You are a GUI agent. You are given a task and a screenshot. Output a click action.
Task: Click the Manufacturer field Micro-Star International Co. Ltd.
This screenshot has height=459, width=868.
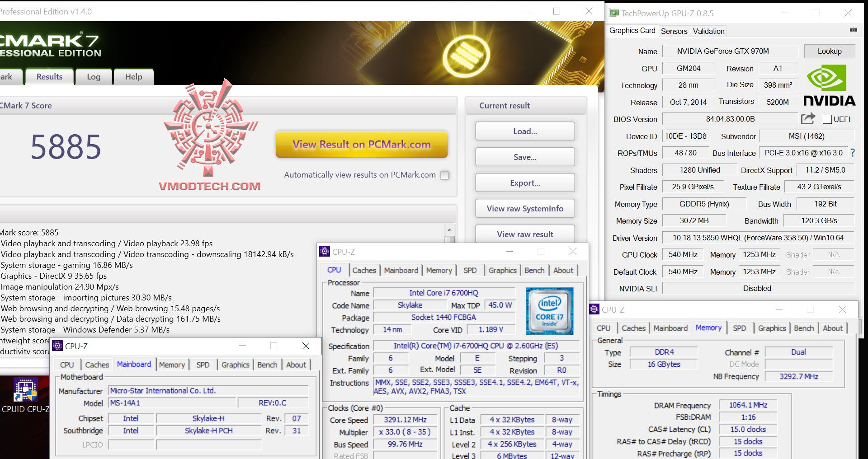click(208, 391)
